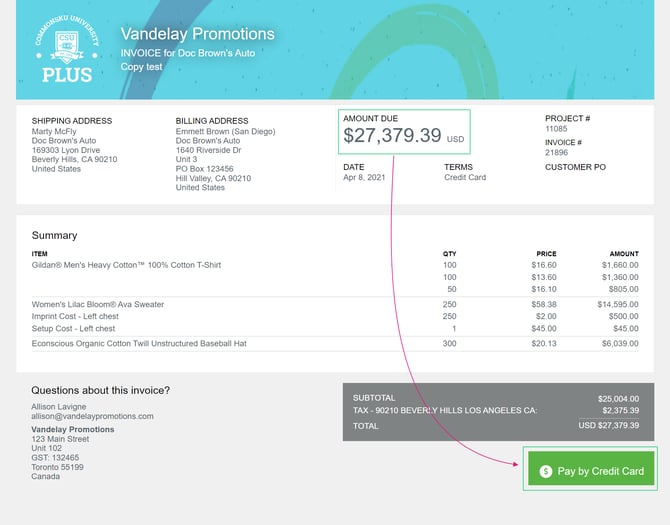Select the $27,379.39 amount due value
The width and height of the screenshot is (670, 525).
tap(392, 136)
